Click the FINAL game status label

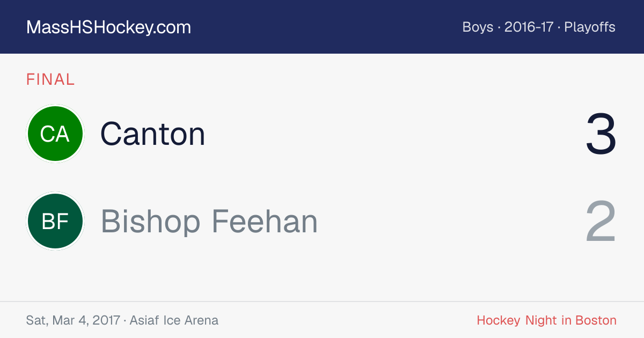[x=50, y=80]
